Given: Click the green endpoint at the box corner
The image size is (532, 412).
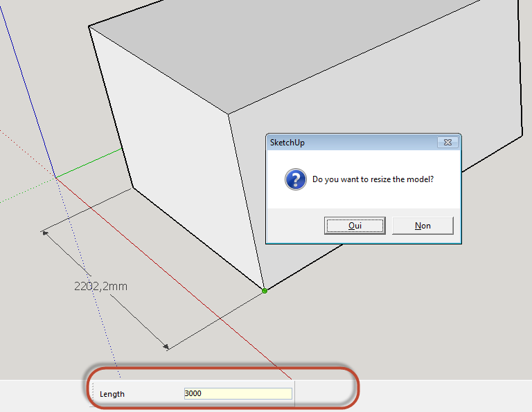Looking at the screenshot, I should click(265, 291).
